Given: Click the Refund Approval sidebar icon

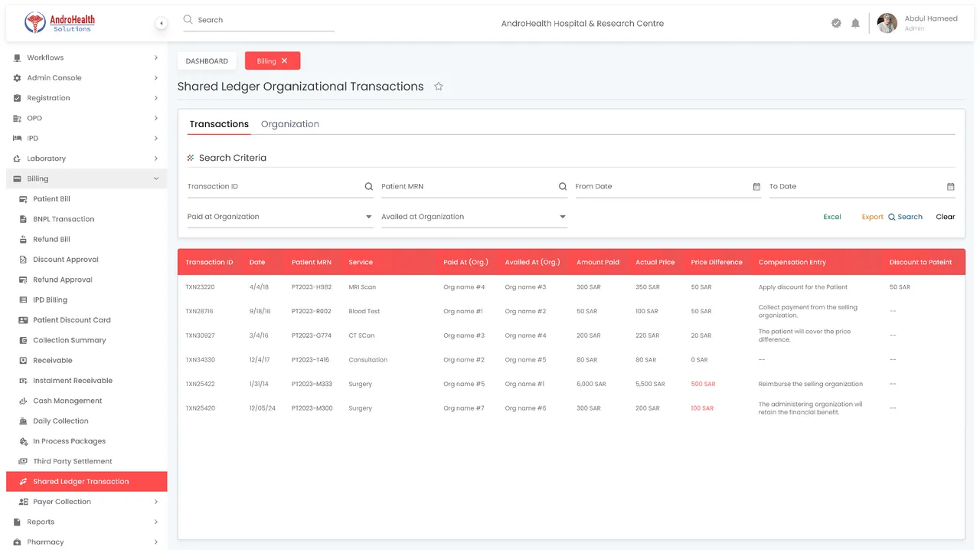Looking at the screenshot, I should point(23,280).
